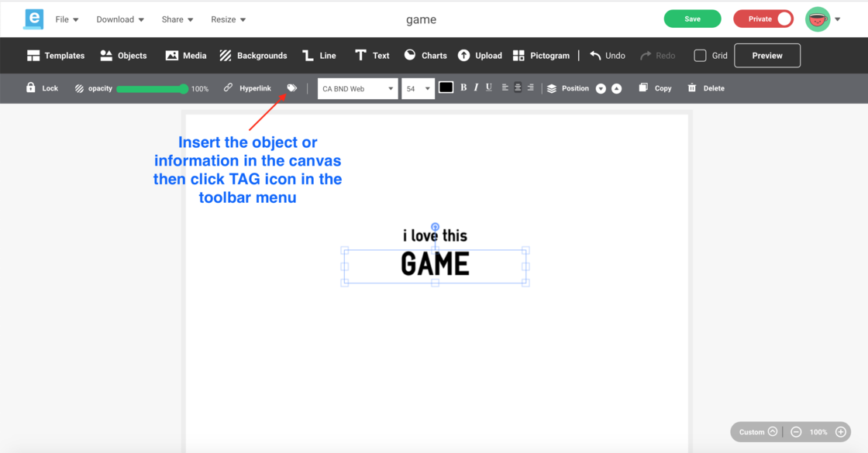Click the Save button
This screenshot has height=453, width=868.
tap(693, 19)
